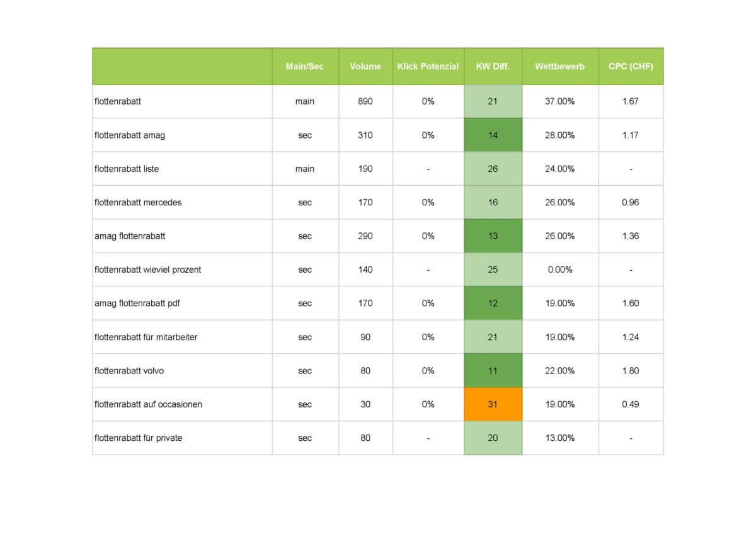The image size is (756, 534).
Task: Click the Wettbewerb column header
Action: [x=559, y=66]
